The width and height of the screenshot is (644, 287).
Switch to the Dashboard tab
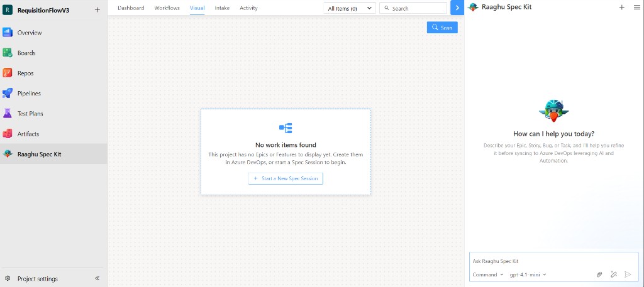tap(131, 8)
